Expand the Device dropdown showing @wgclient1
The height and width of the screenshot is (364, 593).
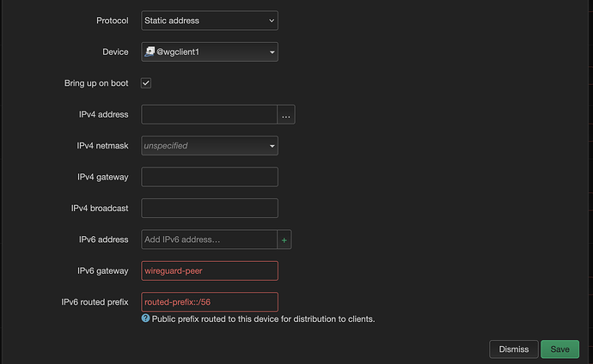pyautogui.click(x=209, y=52)
